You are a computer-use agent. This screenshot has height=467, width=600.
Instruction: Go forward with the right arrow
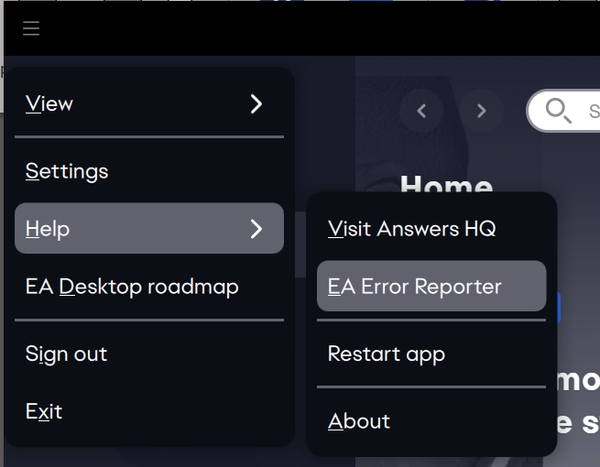[x=482, y=111]
